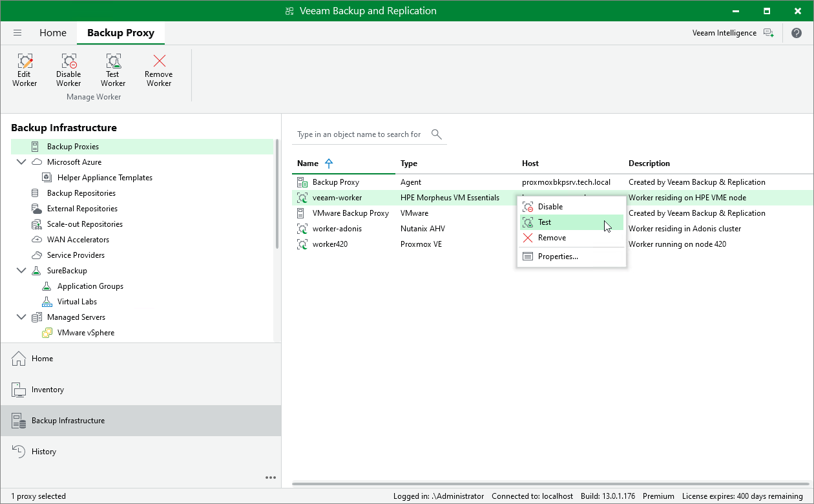Click the Disable Worker ribbon icon
This screenshot has width=814, height=504.
tap(68, 61)
